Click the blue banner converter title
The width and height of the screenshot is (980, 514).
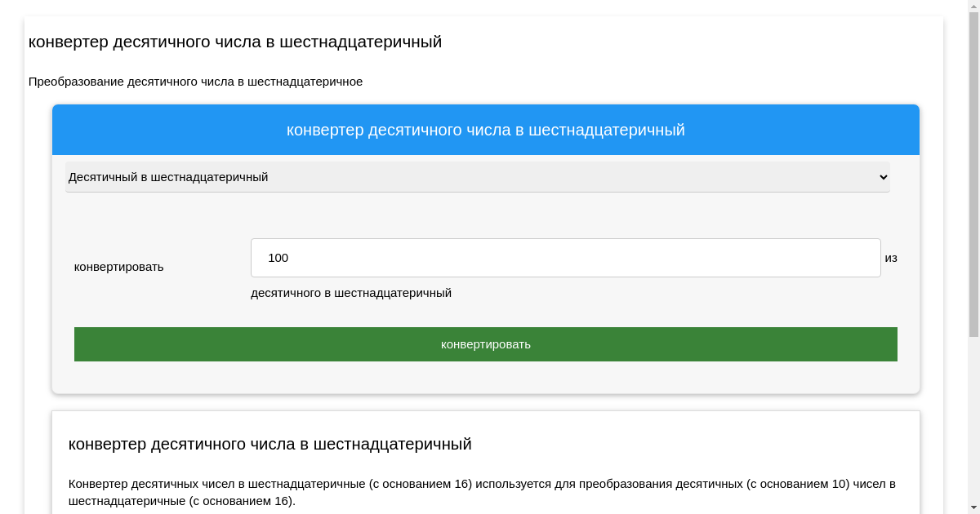(x=485, y=130)
